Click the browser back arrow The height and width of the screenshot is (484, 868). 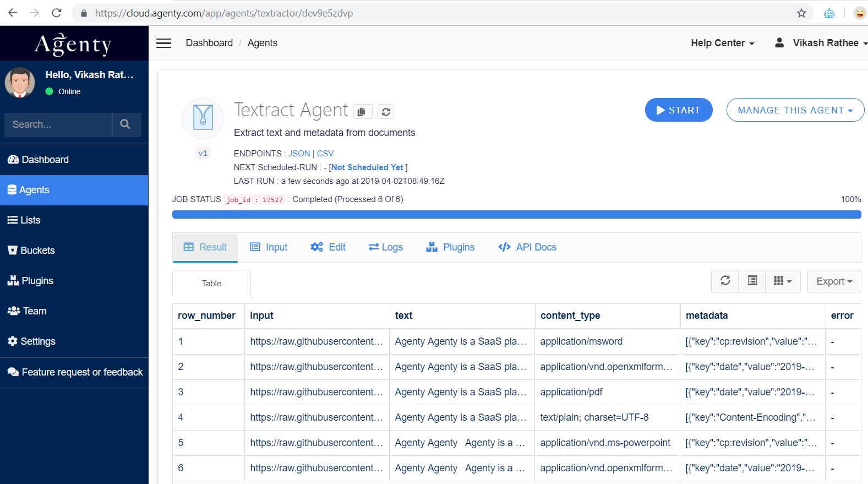[x=13, y=13]
